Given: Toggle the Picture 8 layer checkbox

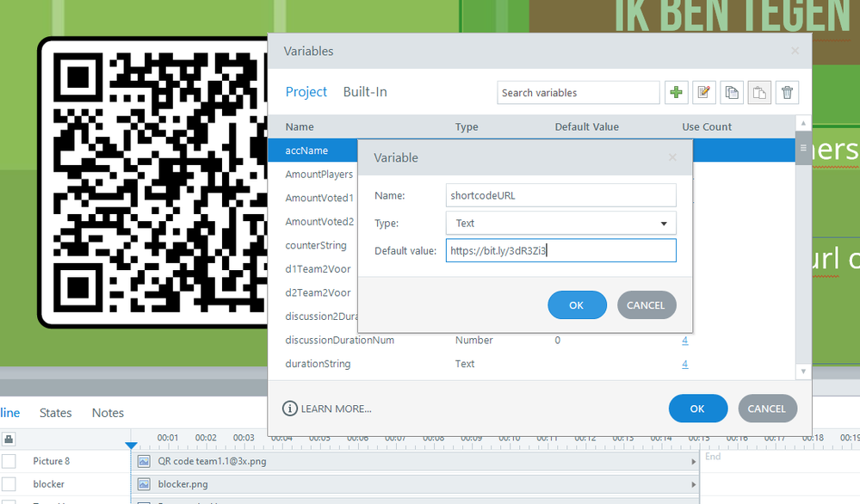Looking at the screenshot, I should [9, 461].
